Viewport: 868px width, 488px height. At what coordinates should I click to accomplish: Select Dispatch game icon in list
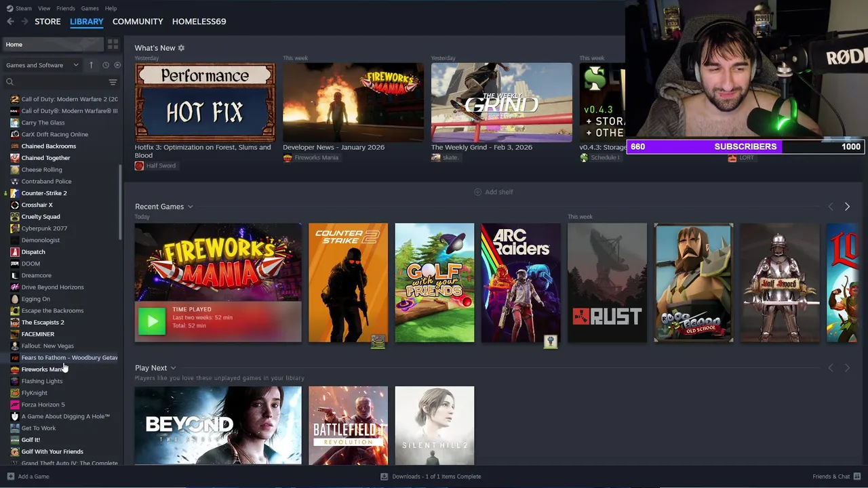pyautogui.click(x=15, y=252)
